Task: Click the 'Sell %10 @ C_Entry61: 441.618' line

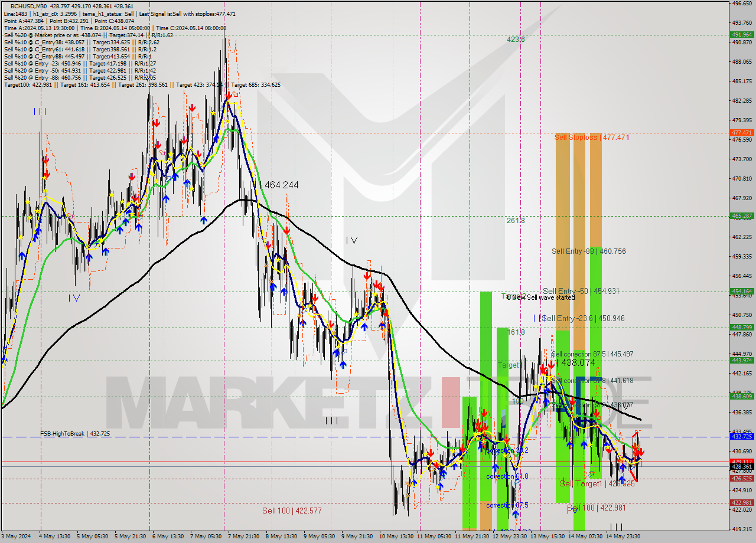Action: 80,50
